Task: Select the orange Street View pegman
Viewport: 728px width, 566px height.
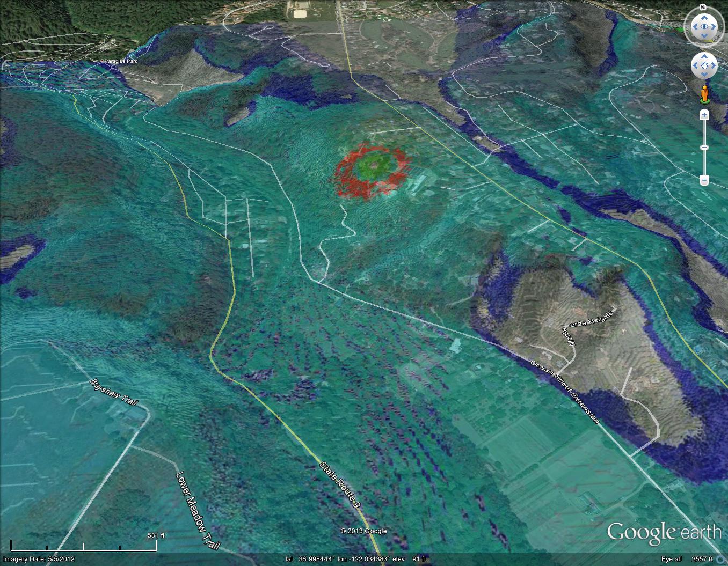Action: (x=704, y=94)
